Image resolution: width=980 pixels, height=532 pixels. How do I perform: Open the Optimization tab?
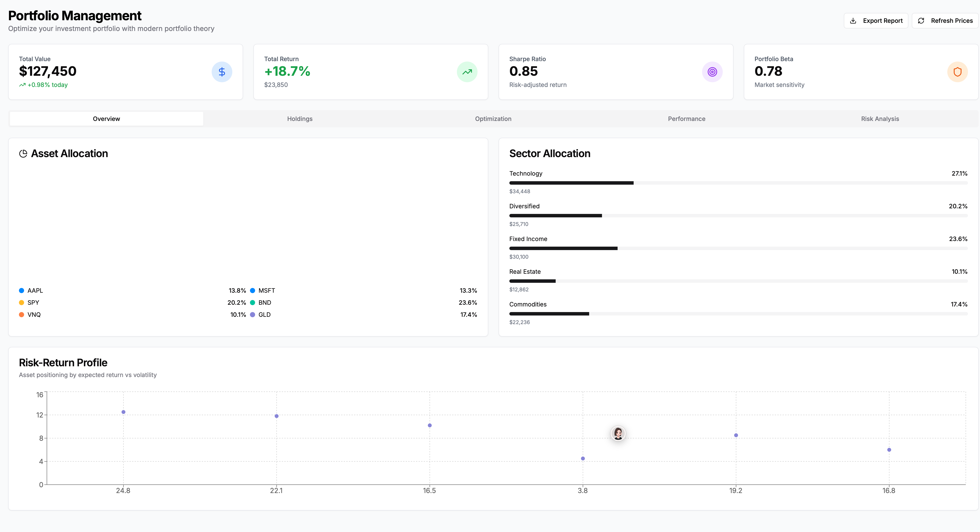493,119
